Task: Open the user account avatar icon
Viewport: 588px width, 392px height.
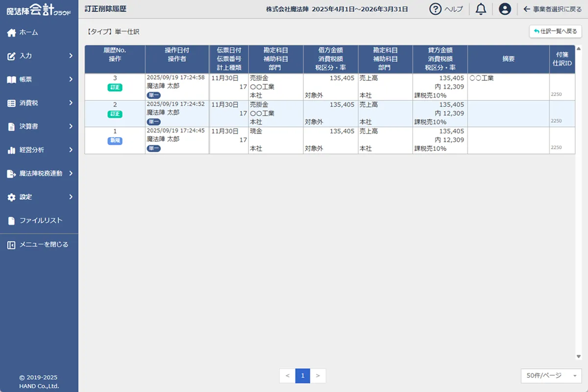Action: coord(505,9)
